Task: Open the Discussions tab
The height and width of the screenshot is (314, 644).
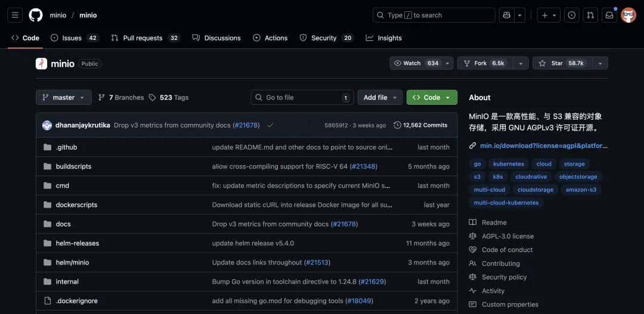Action: click(x=216, y=38)
